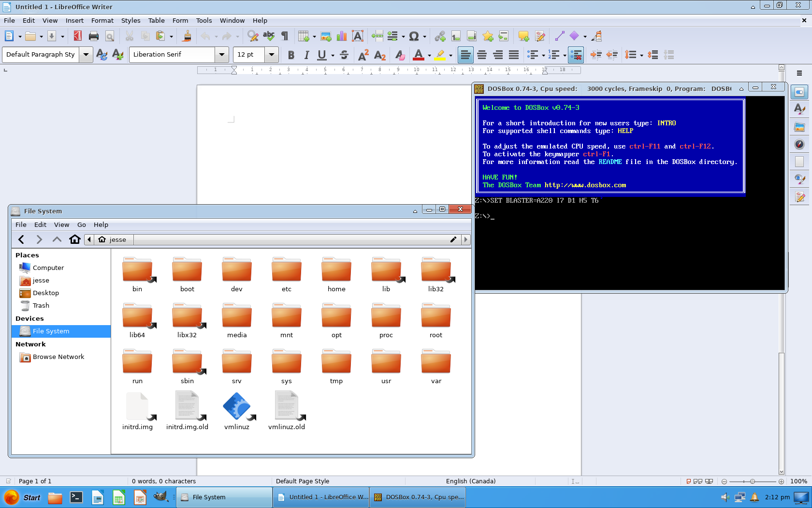Expand the Insert Table dropdown arrow

[314, 37]
